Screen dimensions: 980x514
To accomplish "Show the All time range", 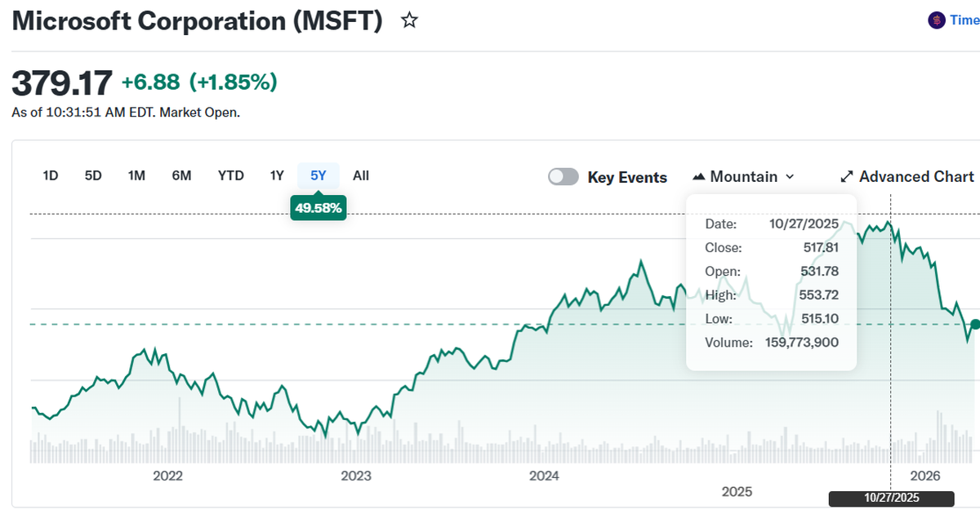I will 361,175.
